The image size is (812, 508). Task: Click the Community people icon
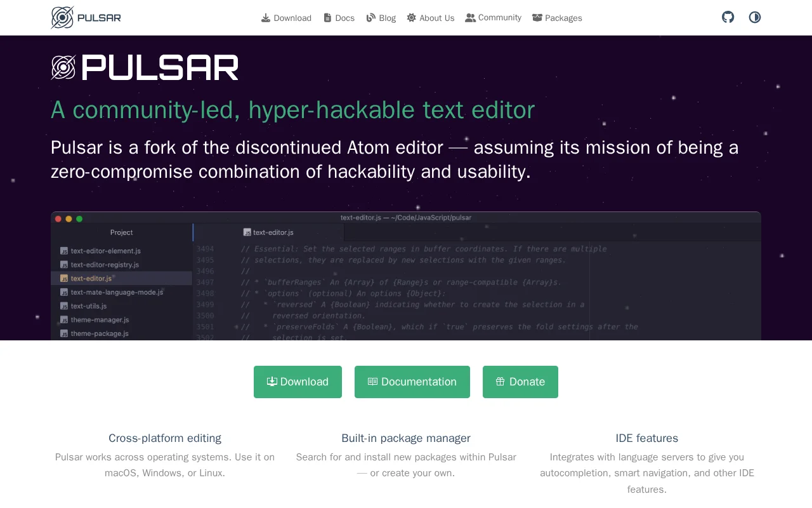470,18
